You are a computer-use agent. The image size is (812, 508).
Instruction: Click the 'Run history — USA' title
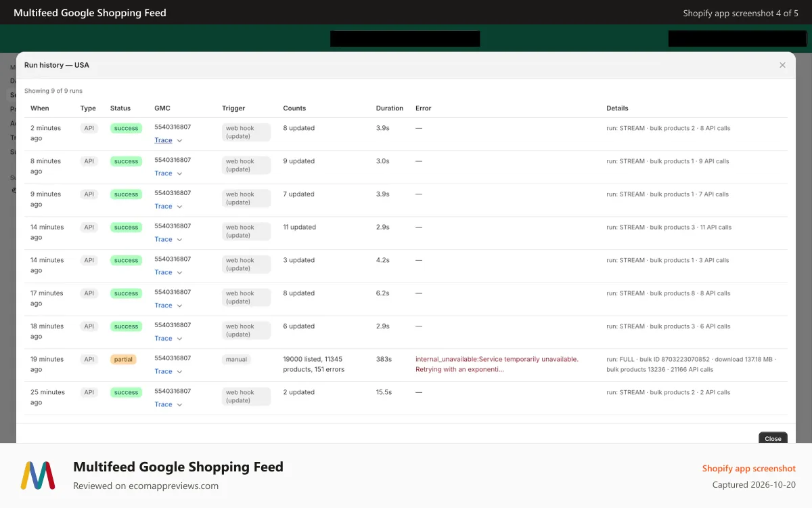click(x=57, y=65)
